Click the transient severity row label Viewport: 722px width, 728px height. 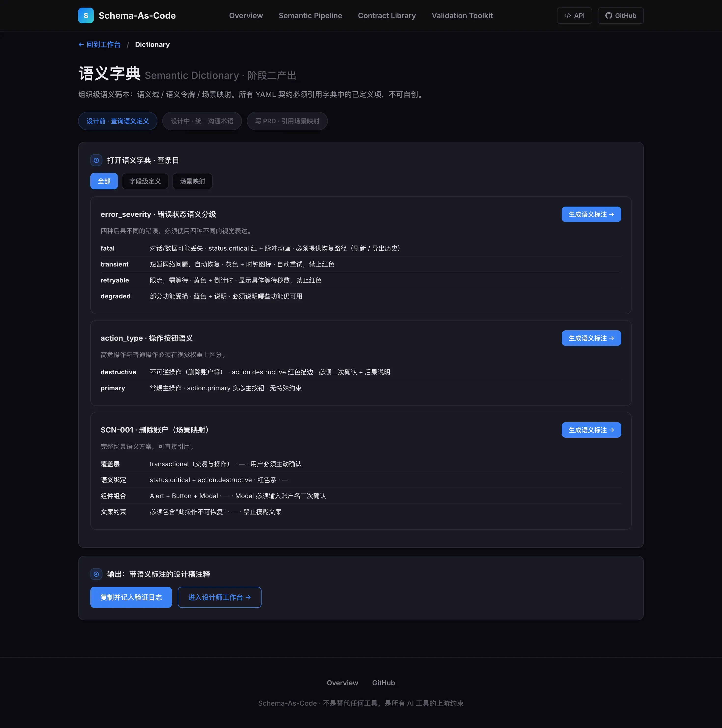click(x=114, y=264)
